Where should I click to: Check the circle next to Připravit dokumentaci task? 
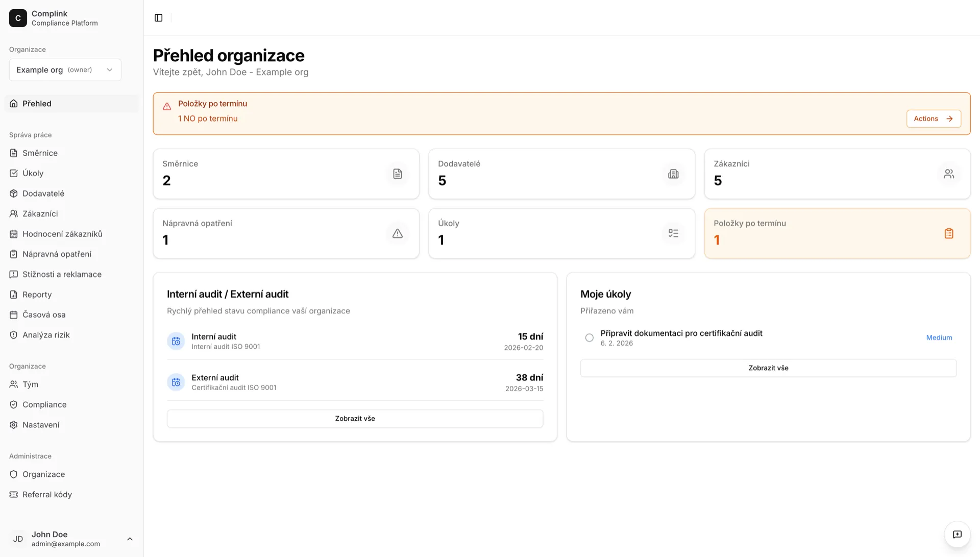pyautogui.click(x=589, y=337)
